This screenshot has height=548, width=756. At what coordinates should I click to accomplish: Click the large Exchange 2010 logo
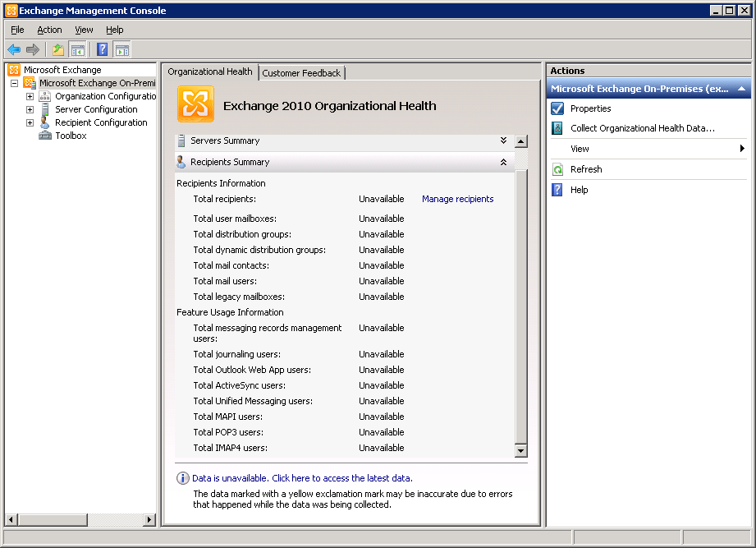tap(195, 104)
